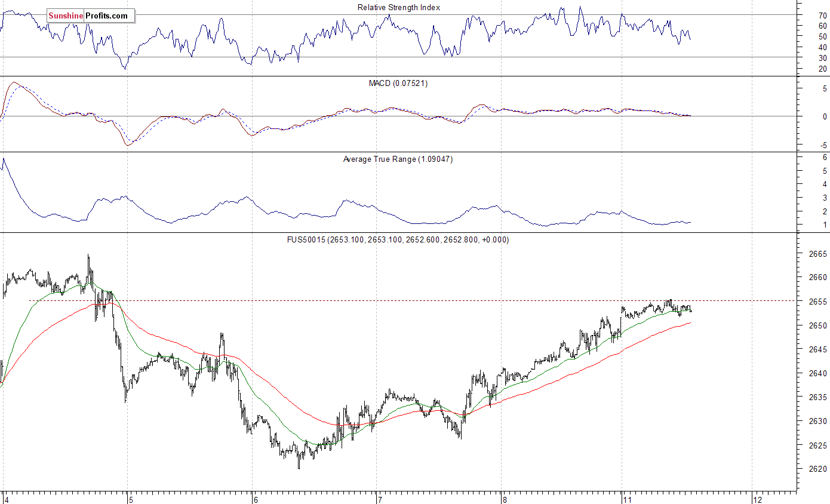Viewport: 830px width, 504px height.
Task: Click the 2640 price axis label
Action: pyautogui.click(x=818, y=373)
